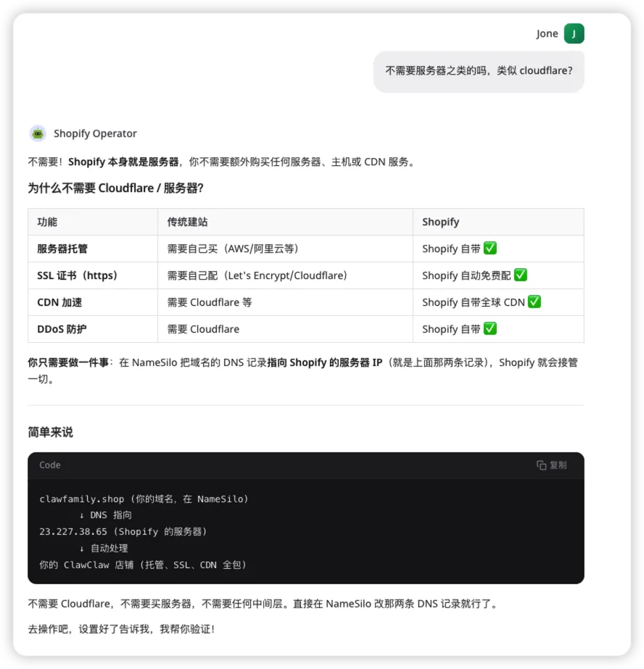This screenshot has height=669, width=644.
Task: Click the 服务器托管 row label
Action: point(62,249)
